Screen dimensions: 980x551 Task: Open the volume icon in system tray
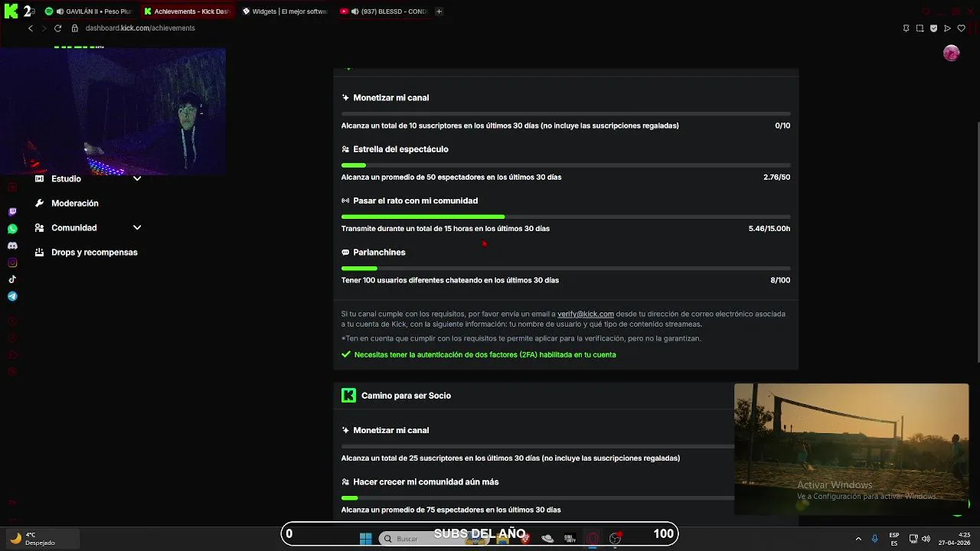[926, 539]
